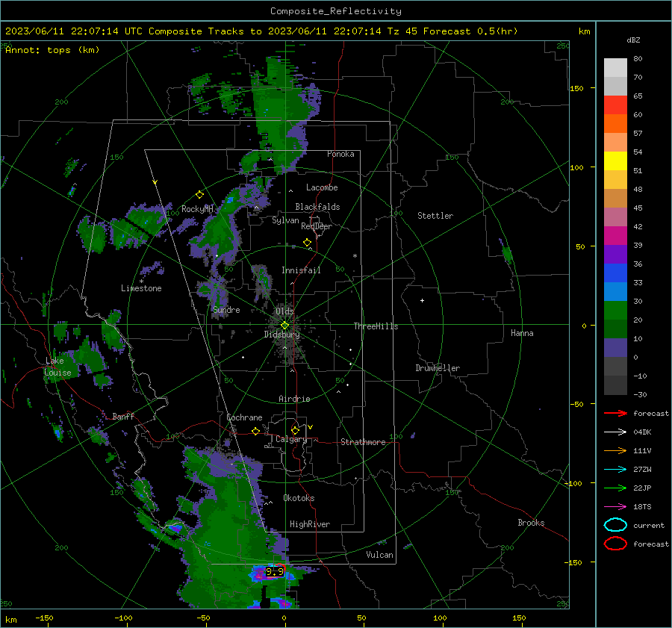Click the Hanna city label
Viewport: 672px width, 628px height.
pyautogui.click(x=522, y=333)
